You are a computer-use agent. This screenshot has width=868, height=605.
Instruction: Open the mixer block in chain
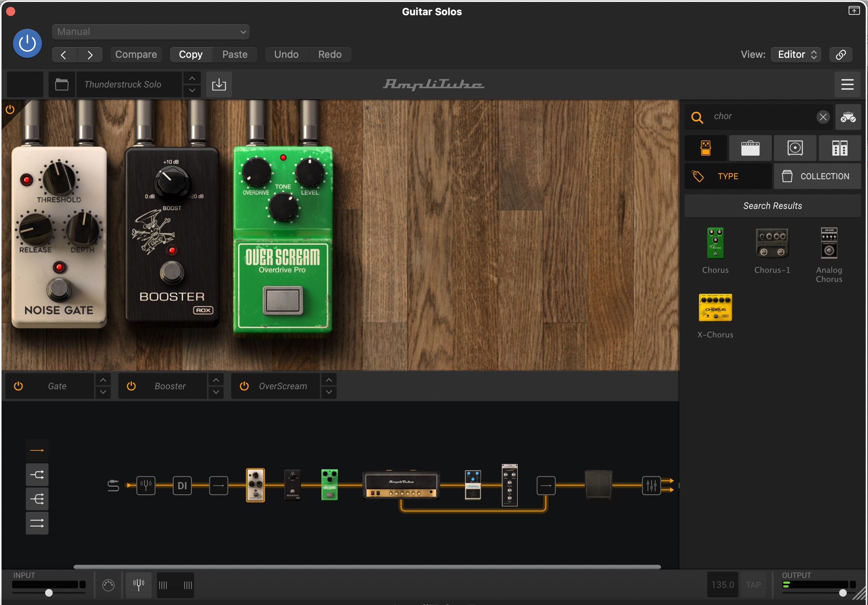[651, 486]
